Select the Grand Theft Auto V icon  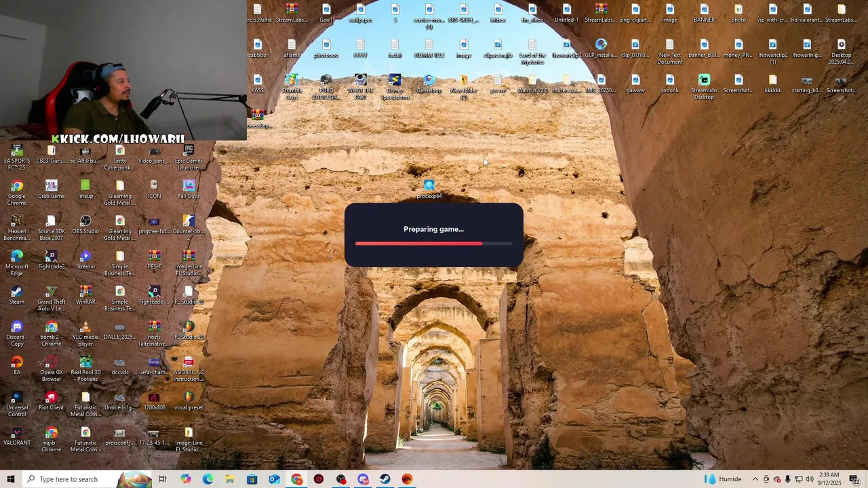pos(52,298)
